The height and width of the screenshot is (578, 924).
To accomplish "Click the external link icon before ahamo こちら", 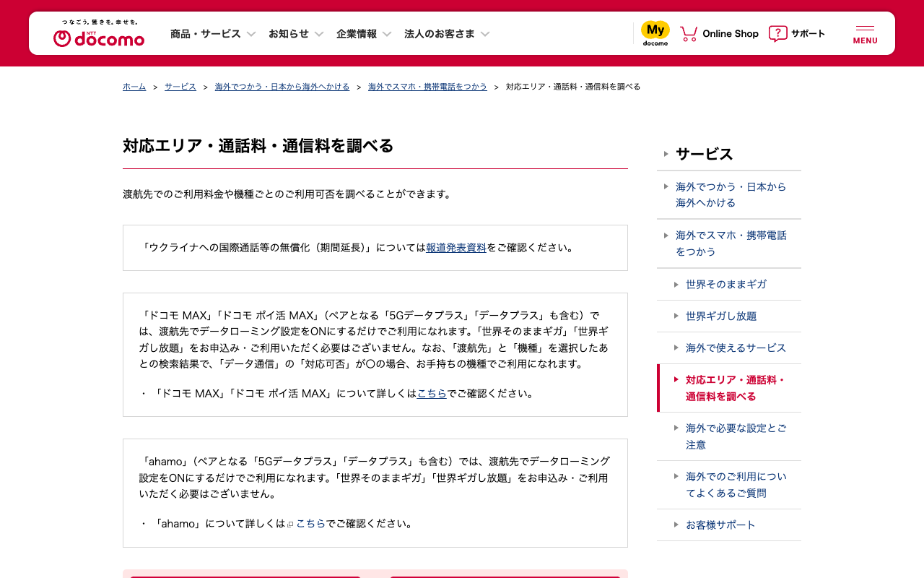I will pos(290,524).
